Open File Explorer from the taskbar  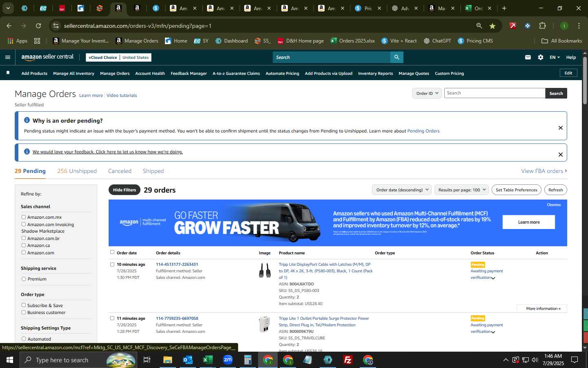click(167, 360)
